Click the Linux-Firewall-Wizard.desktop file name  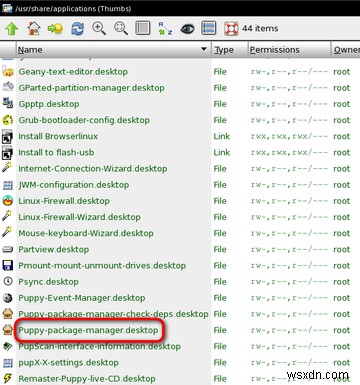[79, 217]
